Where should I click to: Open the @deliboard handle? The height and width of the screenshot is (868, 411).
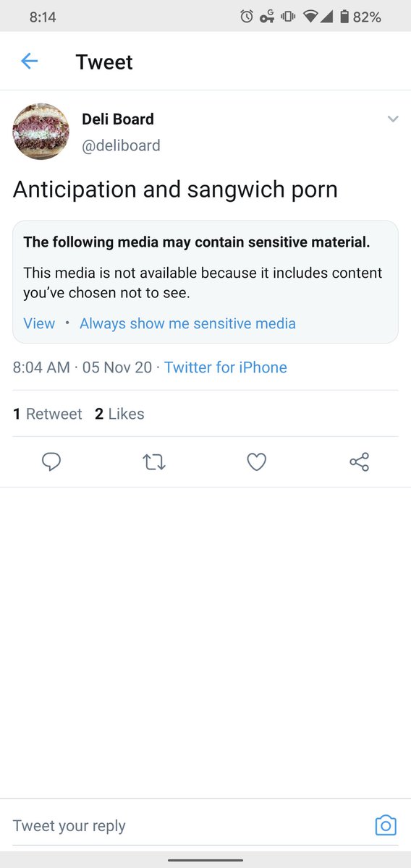tap(121, 145)
